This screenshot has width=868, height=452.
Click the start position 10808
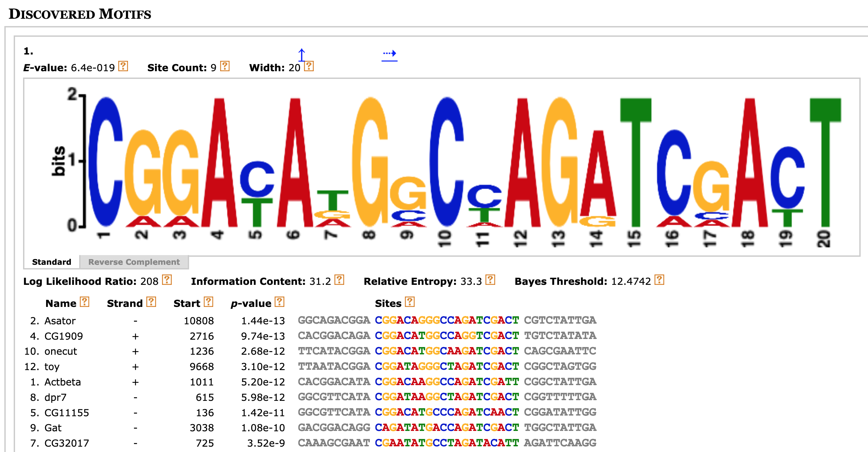click(x=199, y=321)
